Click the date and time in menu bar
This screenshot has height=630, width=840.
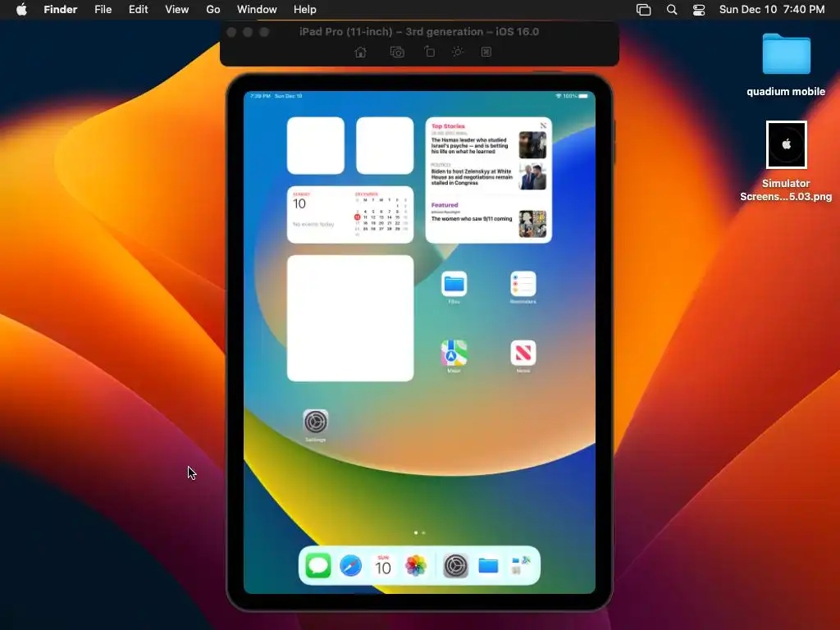772,10
